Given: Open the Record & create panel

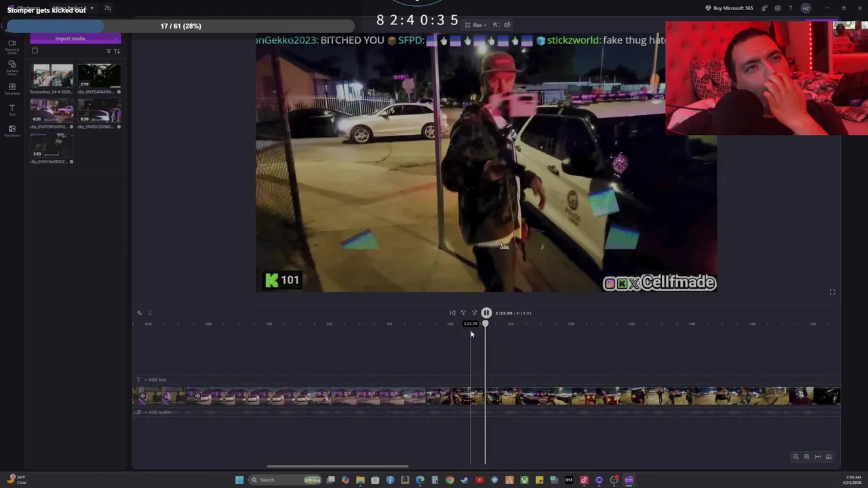Looking at the screenshot, I should (x=12, y=46).
